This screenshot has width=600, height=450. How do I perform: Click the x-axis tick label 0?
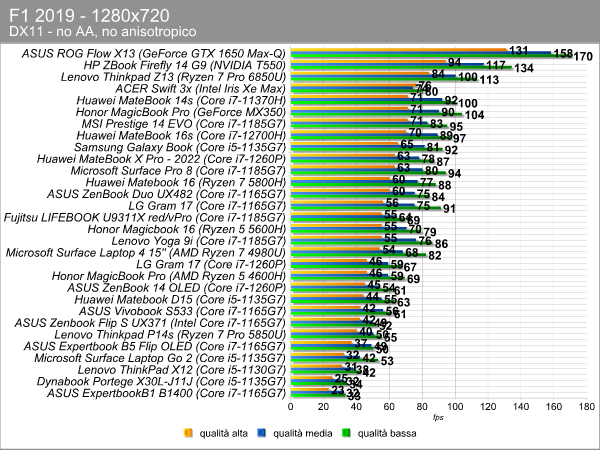pyautogui.click(x=290, y=407)
